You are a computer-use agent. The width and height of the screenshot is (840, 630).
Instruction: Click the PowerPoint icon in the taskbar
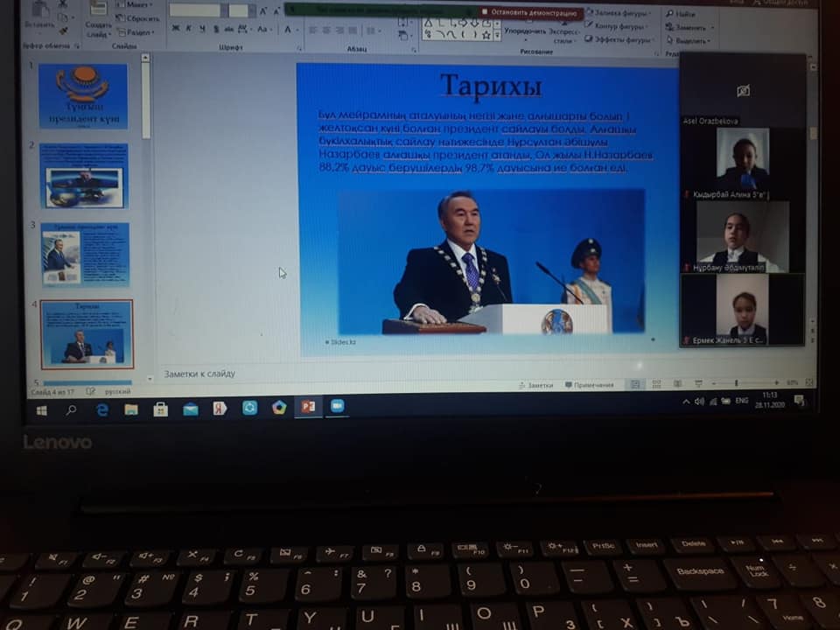click(307, 407)
